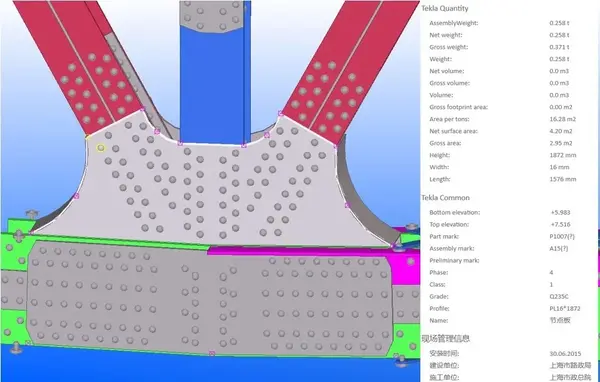This screenshot has width=600, height=382.
Task: Click the 'Bottom elevation:' label
Action: point(455,212)
